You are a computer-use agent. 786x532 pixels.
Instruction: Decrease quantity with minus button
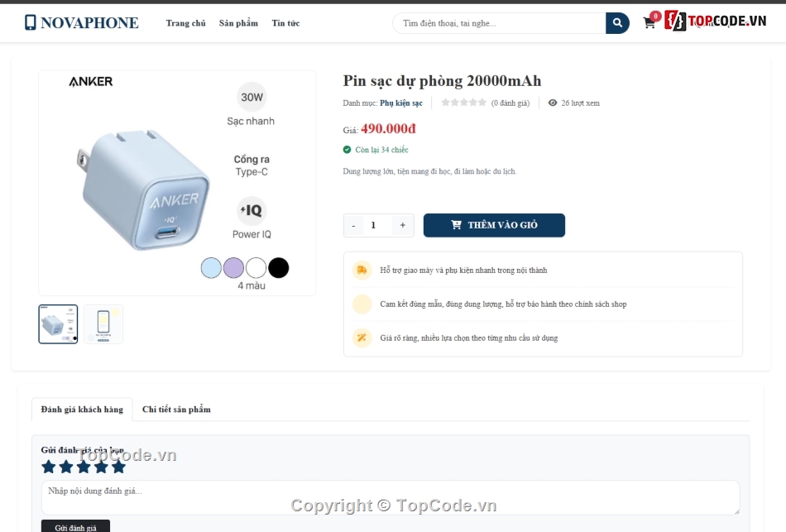pyautogui.click(x=353, y=225)
